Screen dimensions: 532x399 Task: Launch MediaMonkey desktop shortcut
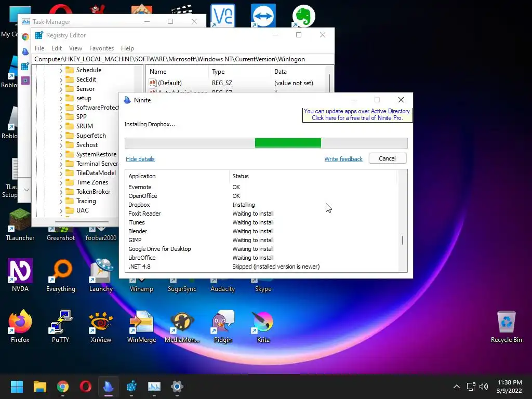pyautogui.click(x=182, y=326)
